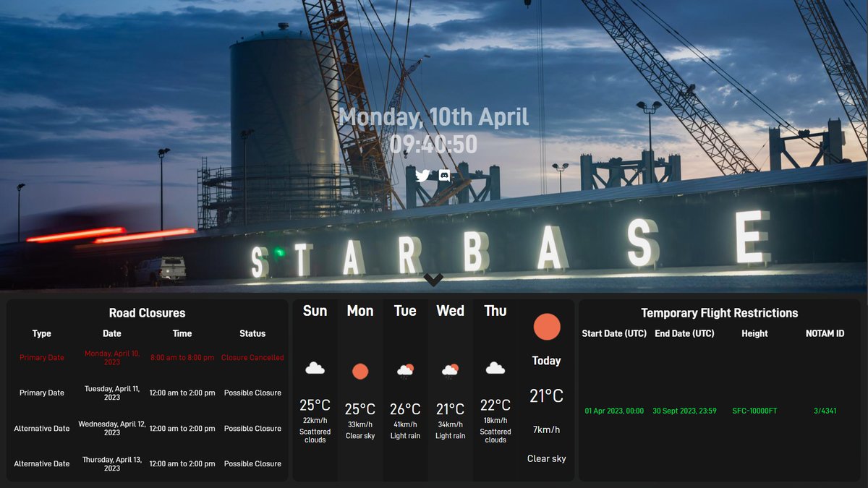
Task: Click the red Primary Date label
Action: pyautogui.click(x=42, y=358)
